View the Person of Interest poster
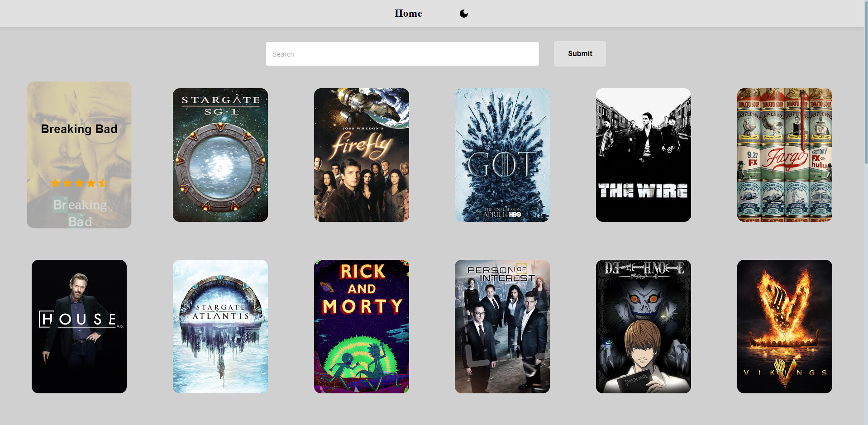The width and height of the screenshot is (868, 425). tap(502, 326)
